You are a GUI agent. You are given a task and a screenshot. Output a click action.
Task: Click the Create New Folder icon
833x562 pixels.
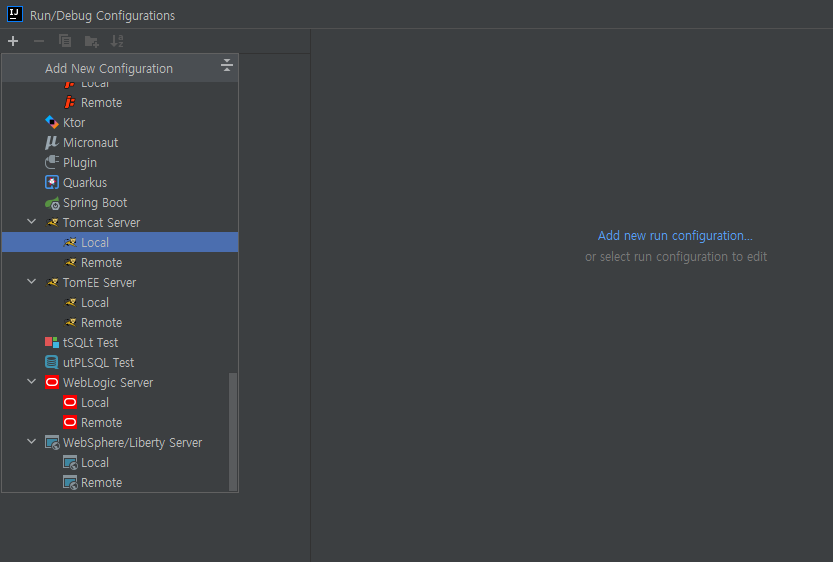coord(91,41)
